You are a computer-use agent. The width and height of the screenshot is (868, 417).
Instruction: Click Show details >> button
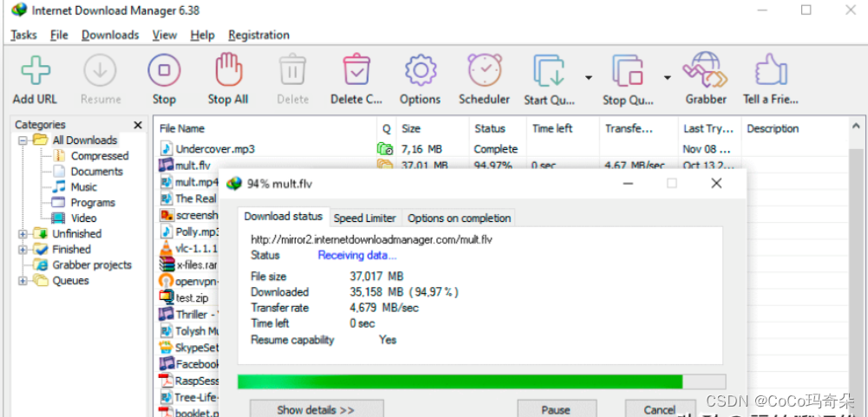coord(317,409)
